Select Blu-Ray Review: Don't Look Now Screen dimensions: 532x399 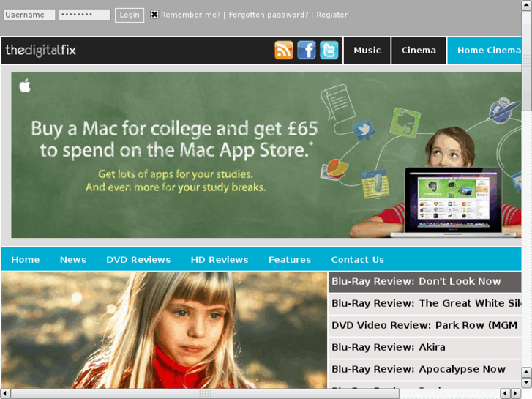424,282
